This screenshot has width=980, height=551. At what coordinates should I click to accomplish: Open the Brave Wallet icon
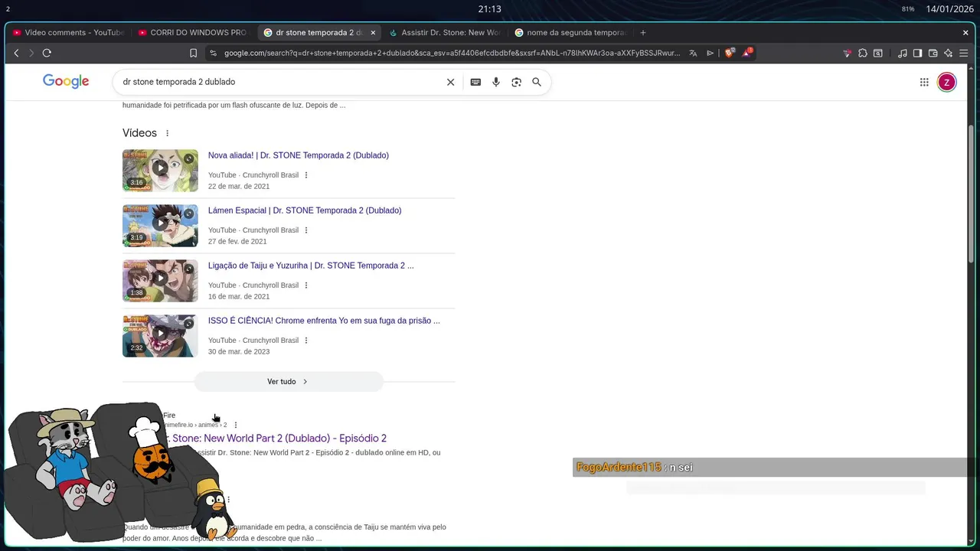[933, 53]
